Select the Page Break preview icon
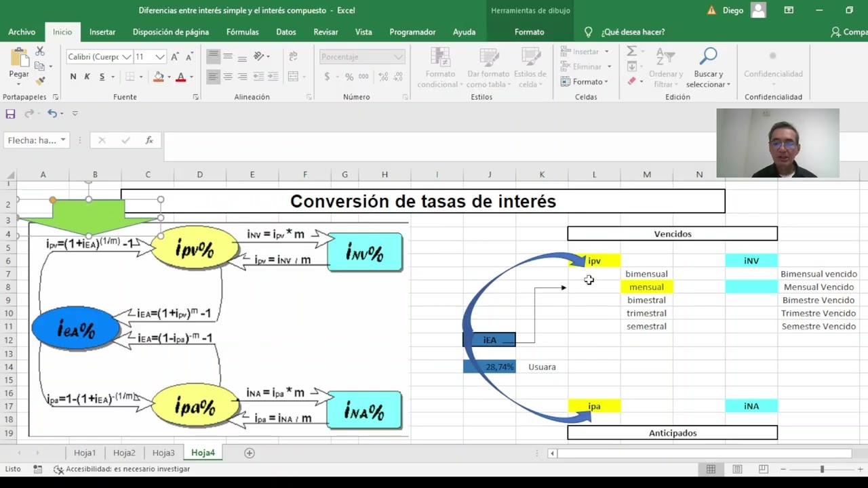 (763, 469)
